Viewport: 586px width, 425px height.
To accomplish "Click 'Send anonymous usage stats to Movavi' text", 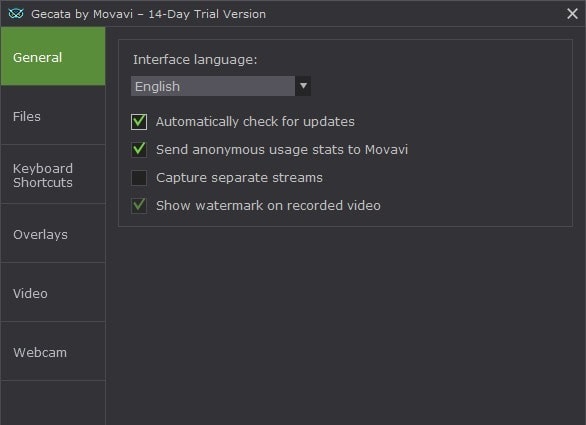I will click(x=282, y=150).
